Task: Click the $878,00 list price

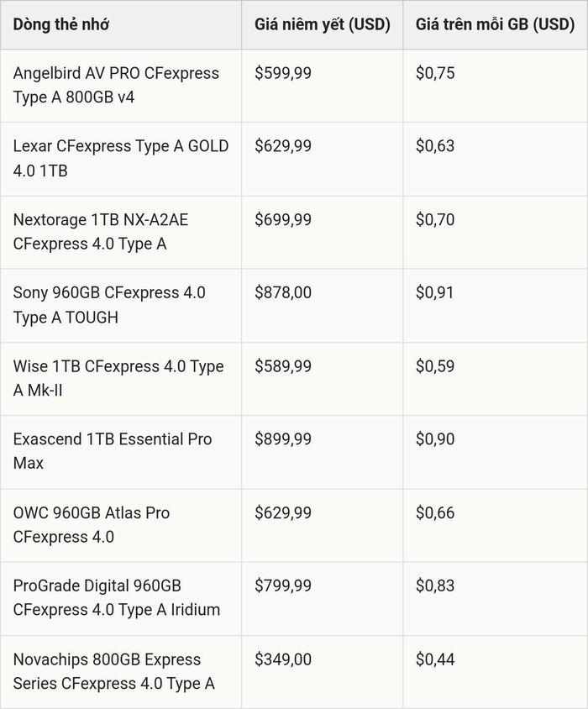Action: [x=283, y=292]
